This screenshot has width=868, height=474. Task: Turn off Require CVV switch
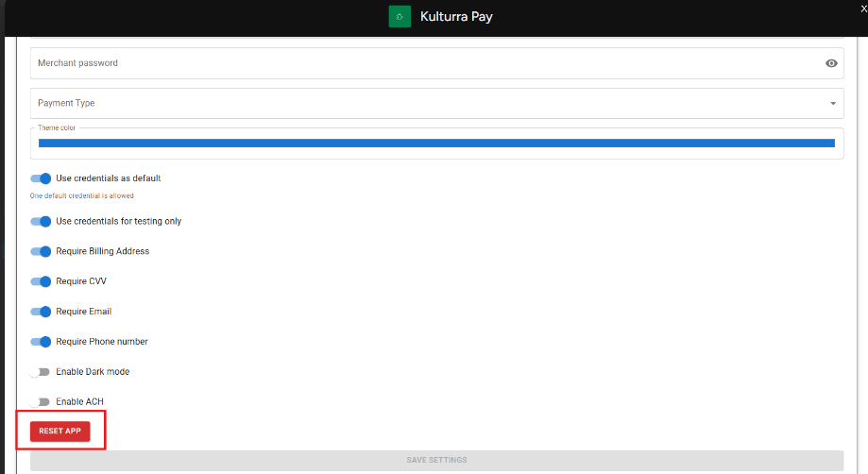(x=41, y=281)
